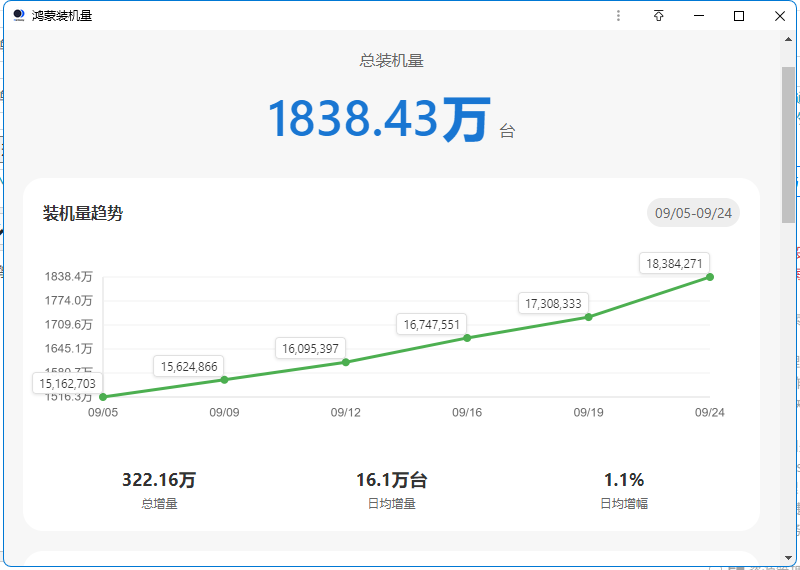Click the 17,308,333 value label
This screenshot has width=800, height=570.
[553, 304]
